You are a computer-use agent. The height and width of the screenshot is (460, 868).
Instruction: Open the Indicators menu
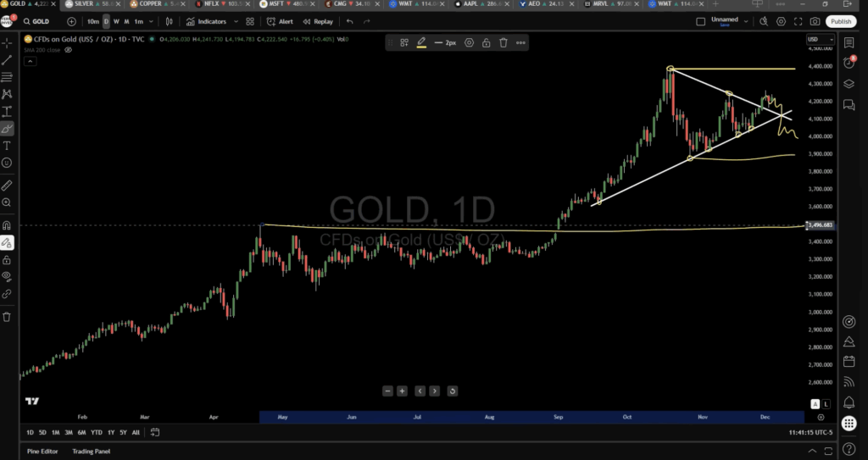point(206,21)
